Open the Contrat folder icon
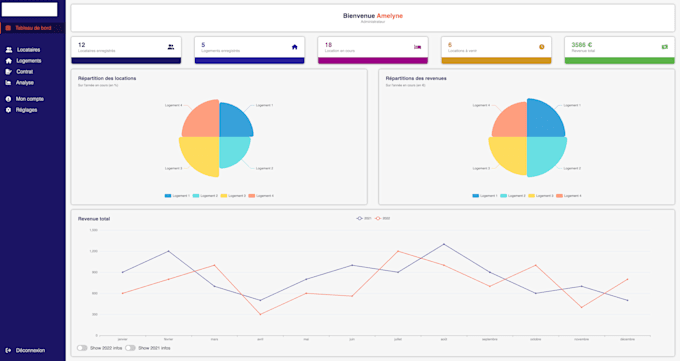Image resolution: width=680 pixels, height=361 pixels. [x=8, y=72]
